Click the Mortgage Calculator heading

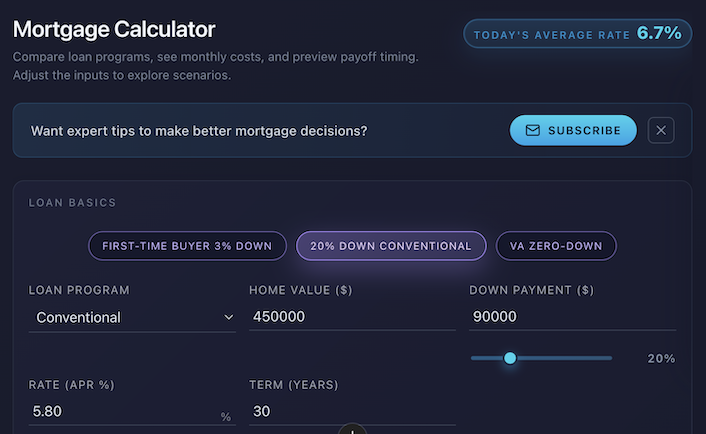(x=114, y=30)
